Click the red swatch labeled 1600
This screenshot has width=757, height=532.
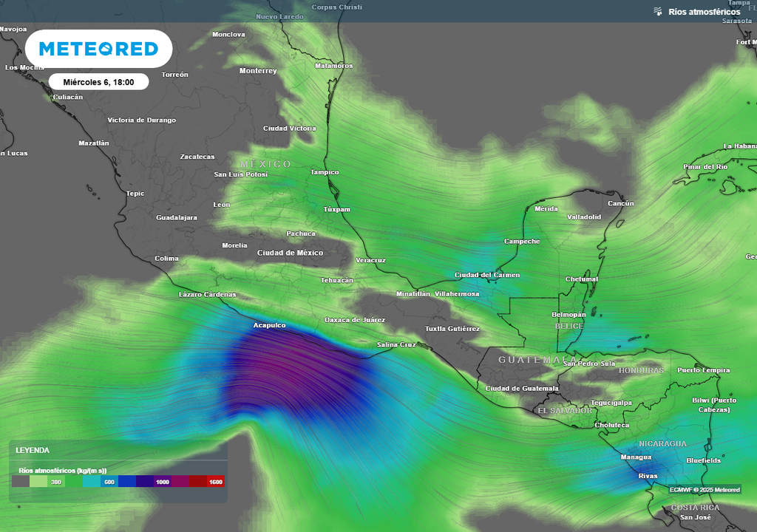[x=215, y=482]
